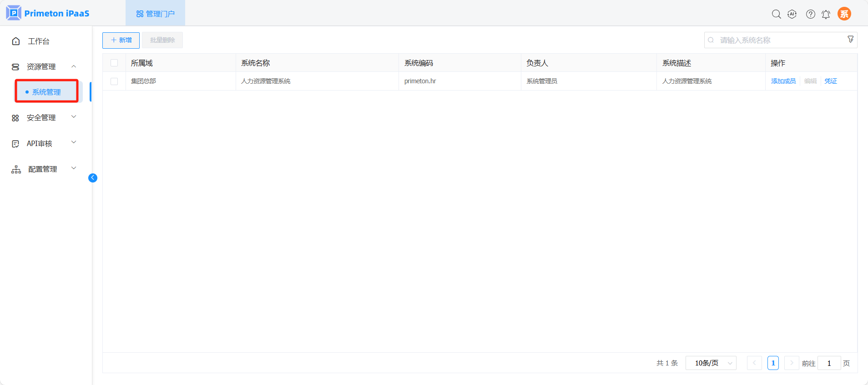Click the 新增 button
This screenshot has height=385, width=868.
point(121,40)
